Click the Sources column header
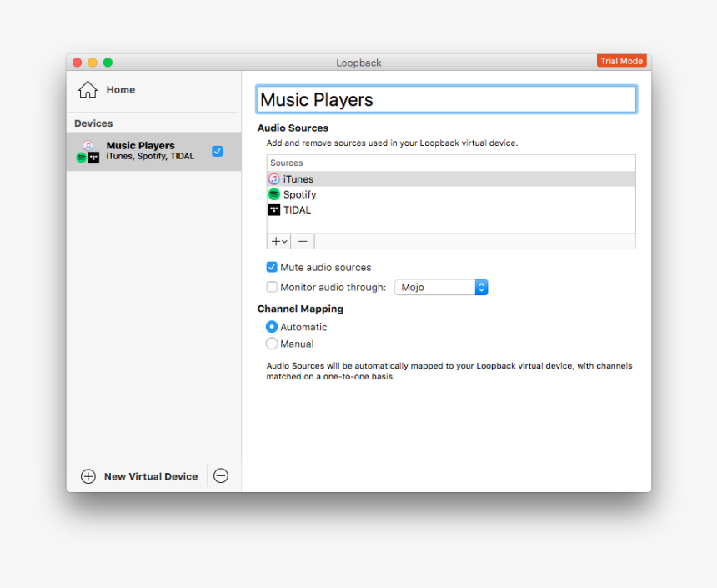This screenshot has width=717, height=588. pos(451,163)
